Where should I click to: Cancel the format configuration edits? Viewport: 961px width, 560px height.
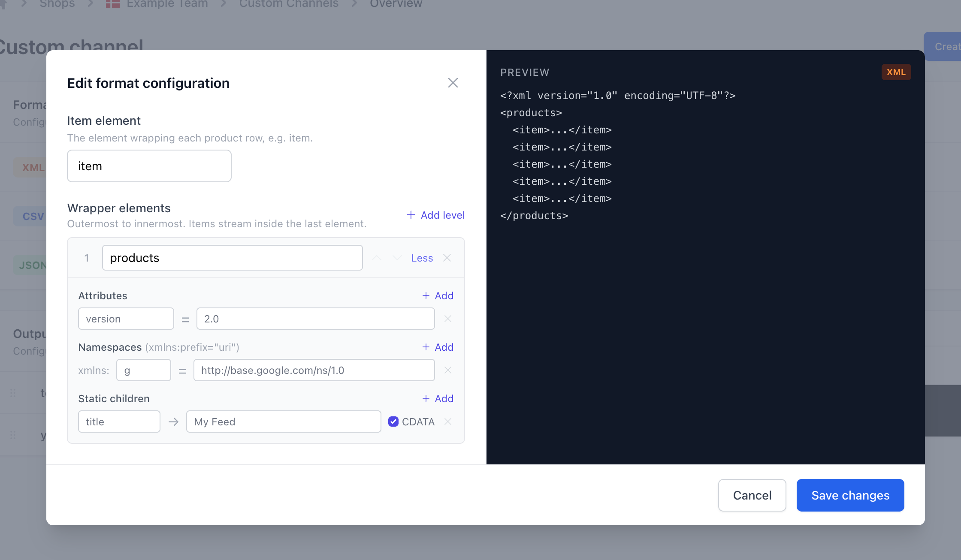pyautogui.click(x=752, y=495)
